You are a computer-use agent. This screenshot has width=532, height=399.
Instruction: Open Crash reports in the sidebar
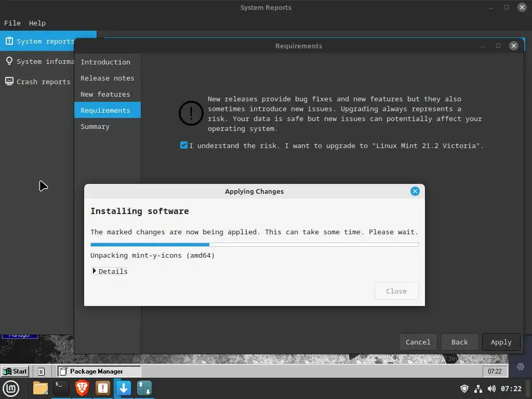click(37, 82)
